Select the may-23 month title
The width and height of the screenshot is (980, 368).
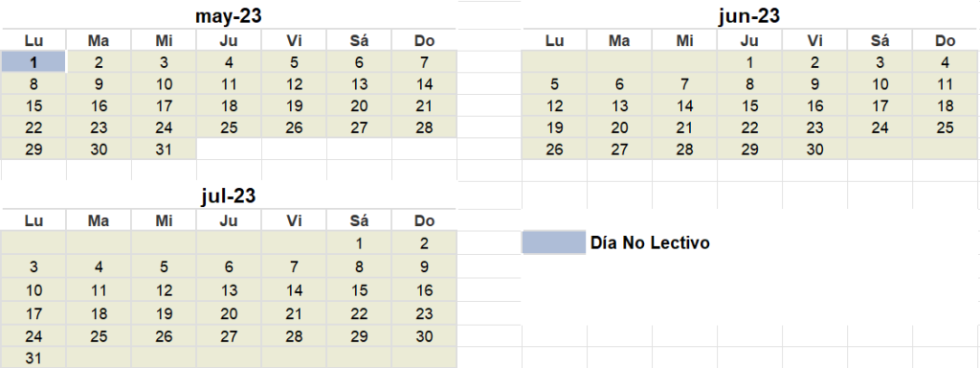pyautogui.click(x=228, y=15)
